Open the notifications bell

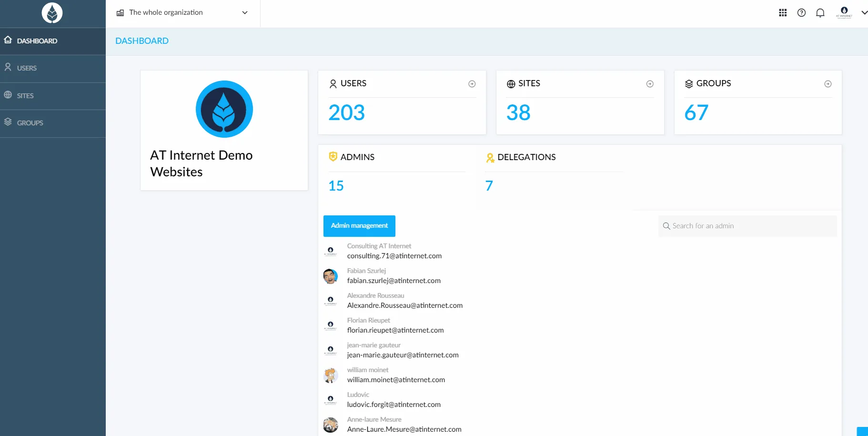(820, 13)
